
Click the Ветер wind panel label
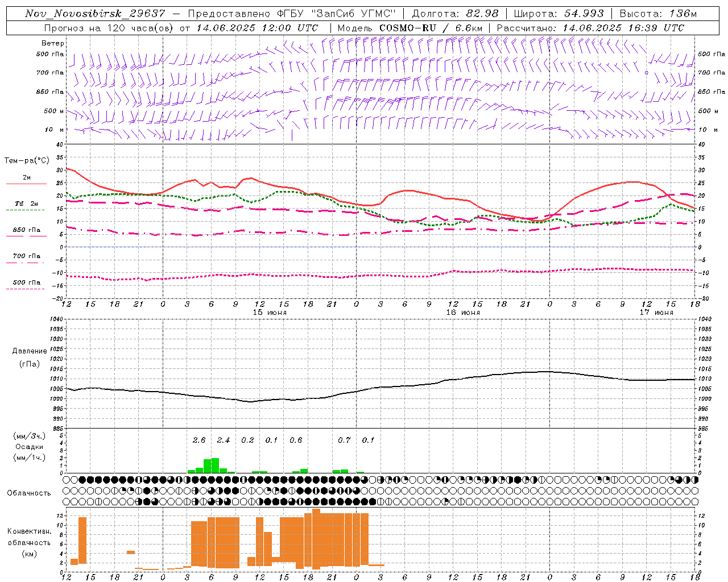coord(53,43)
